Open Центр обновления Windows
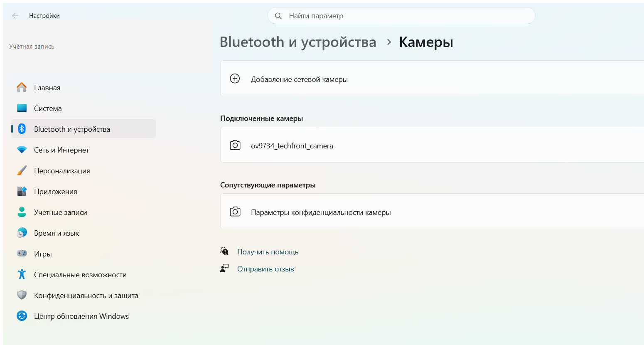The image size is (644, 345). (x=84, y=316)
